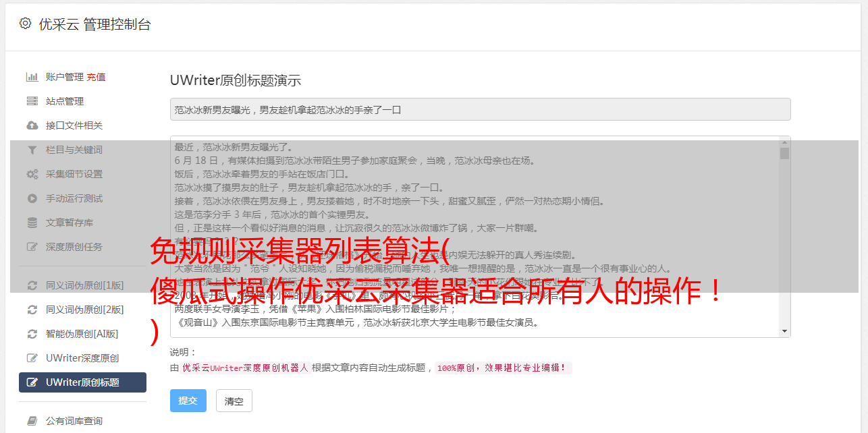868x433 pixels.
Task: Click the database icon for 文章暂存库
Action: coord(32,223)
